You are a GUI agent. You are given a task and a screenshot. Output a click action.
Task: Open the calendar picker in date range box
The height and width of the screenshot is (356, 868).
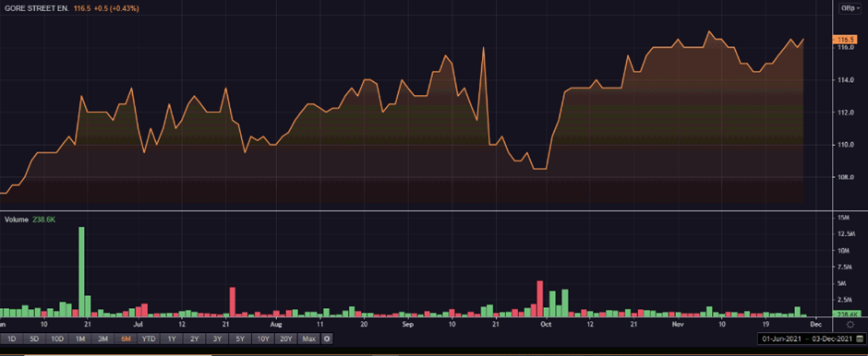[859, 338]
